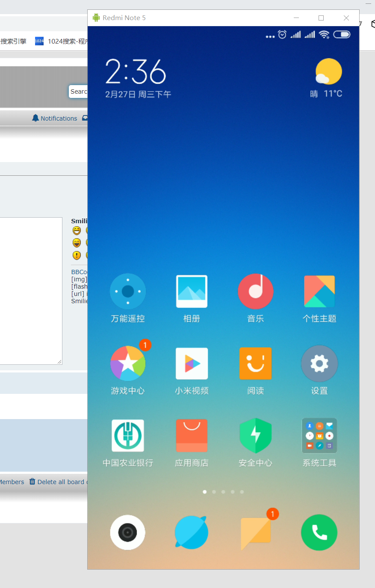Viewport: 375px width, 588px height.
Task: Launch the 中国农业银行 bank app
Action: tap(128, 435)
